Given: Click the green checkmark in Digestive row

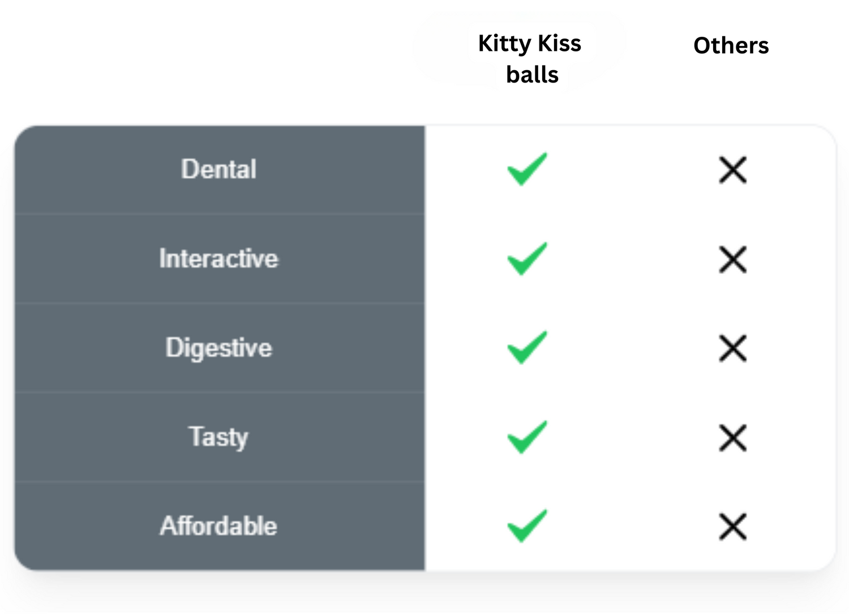Looking at the screenshot, I should tap(527, 347).
